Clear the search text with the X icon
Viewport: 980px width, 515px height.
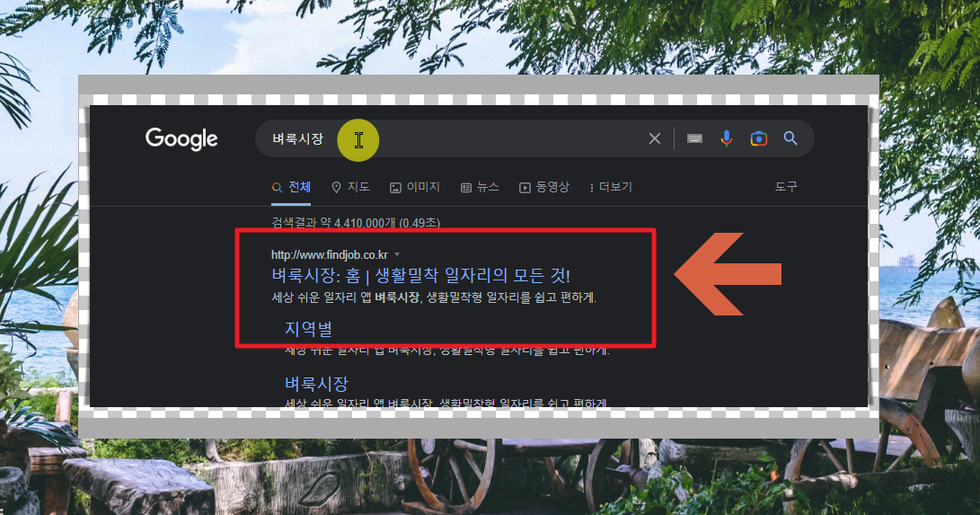pos(654,138)
